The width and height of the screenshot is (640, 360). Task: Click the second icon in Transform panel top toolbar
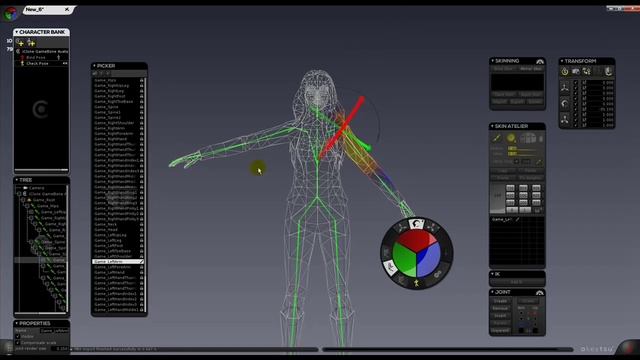coord(576,71)
